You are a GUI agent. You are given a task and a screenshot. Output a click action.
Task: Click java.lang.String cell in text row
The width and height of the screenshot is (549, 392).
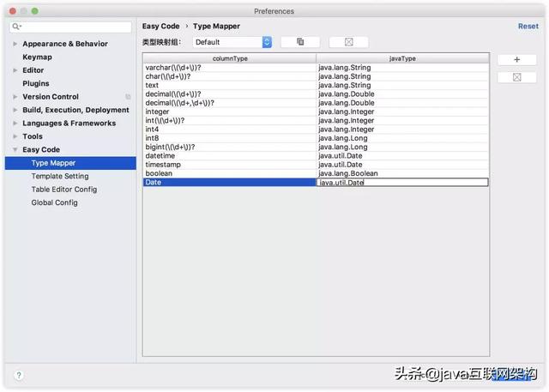click(402, 85)
